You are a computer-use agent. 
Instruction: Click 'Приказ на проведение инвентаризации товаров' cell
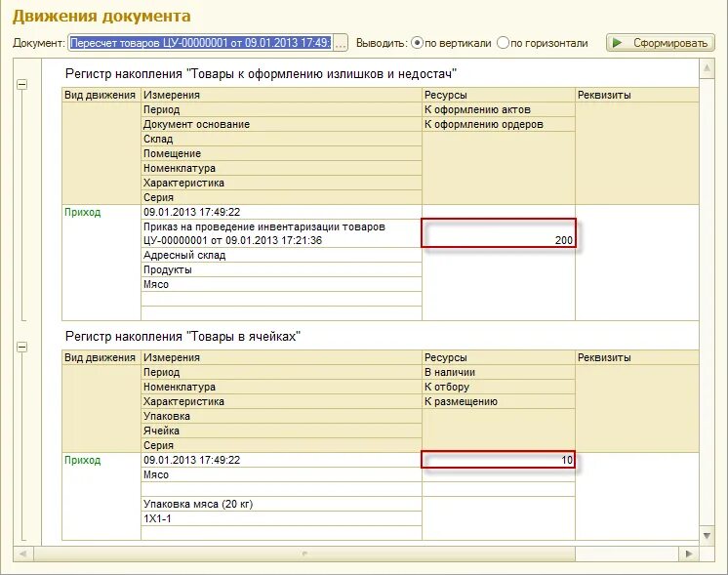click(x=281, y=233)
